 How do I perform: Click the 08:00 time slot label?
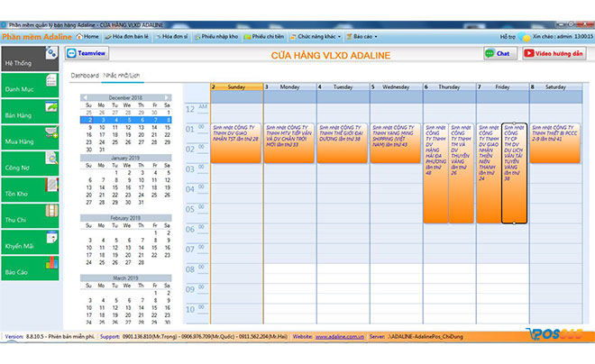pos(196,269)
